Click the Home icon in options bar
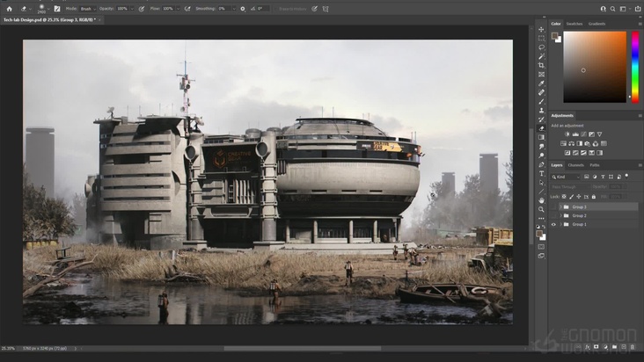The height and width of the screenshot is (362, 644). tap(10, 8)
